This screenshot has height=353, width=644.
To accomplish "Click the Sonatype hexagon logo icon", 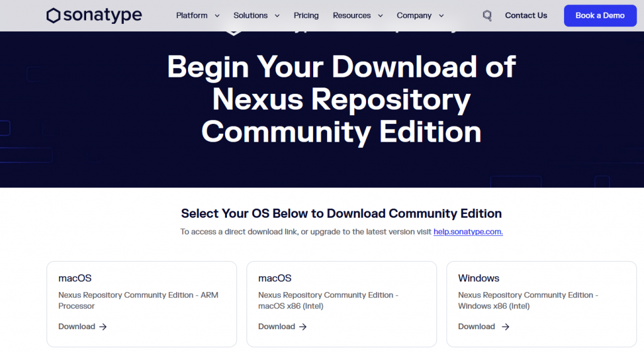I will click(53, 16).
